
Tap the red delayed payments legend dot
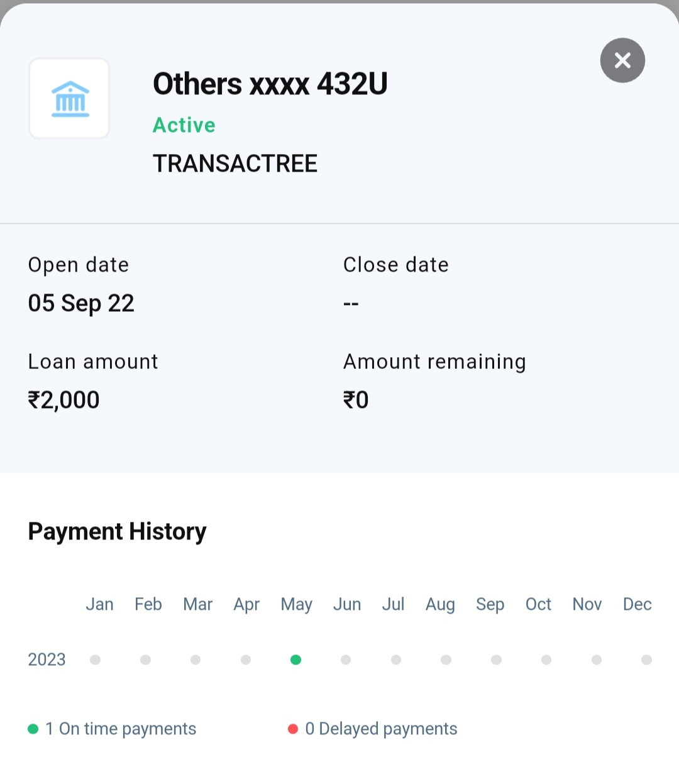(293, 729)
